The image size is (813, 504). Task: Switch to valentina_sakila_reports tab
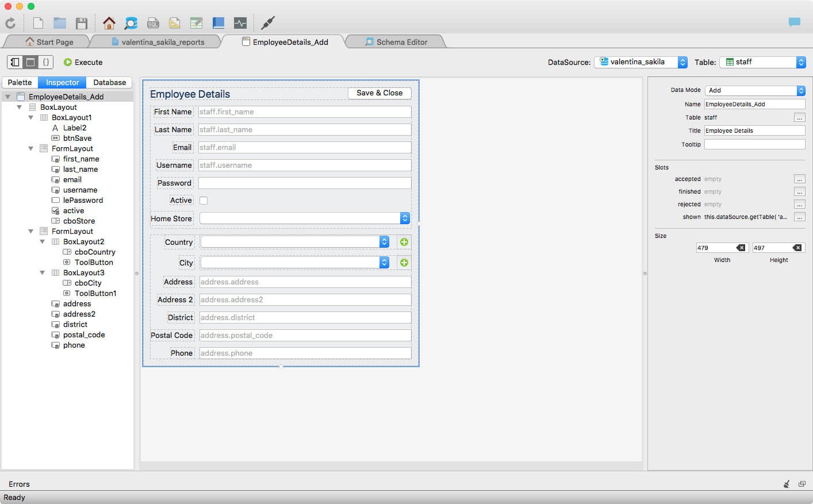(158, 42)
